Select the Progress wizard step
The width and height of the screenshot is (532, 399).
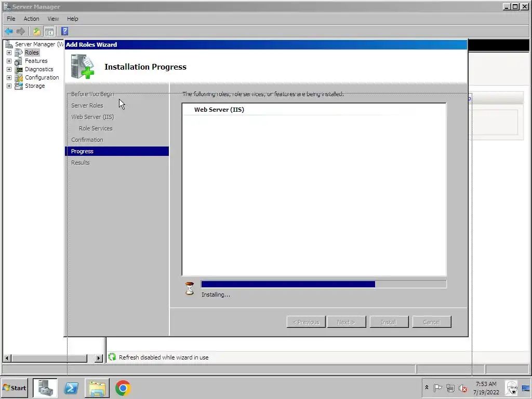point(117,151)
